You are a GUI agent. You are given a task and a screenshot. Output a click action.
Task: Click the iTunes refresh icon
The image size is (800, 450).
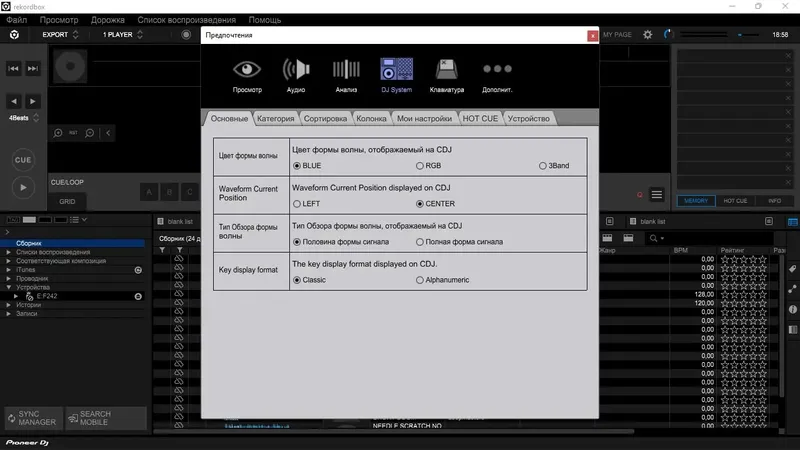pyautogui.click(x=138, y=270)
